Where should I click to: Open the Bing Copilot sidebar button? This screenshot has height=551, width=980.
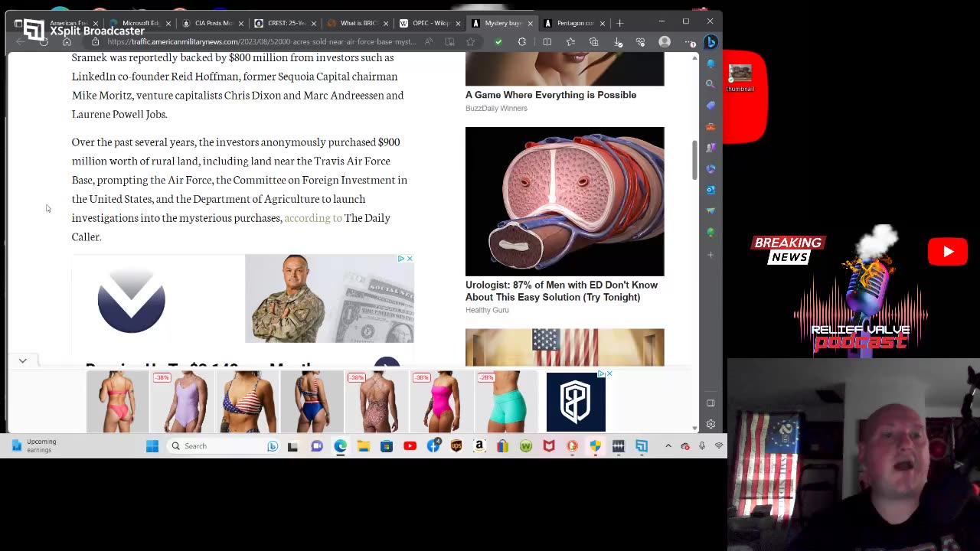(x=710, y=42)
